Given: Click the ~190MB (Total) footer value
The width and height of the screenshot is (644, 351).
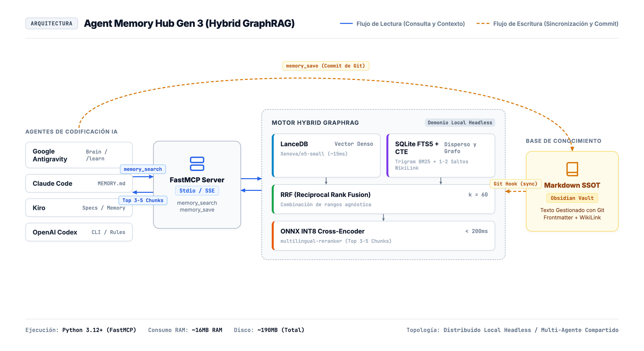Looking at the screenshot, I should (x=281, y=330).
